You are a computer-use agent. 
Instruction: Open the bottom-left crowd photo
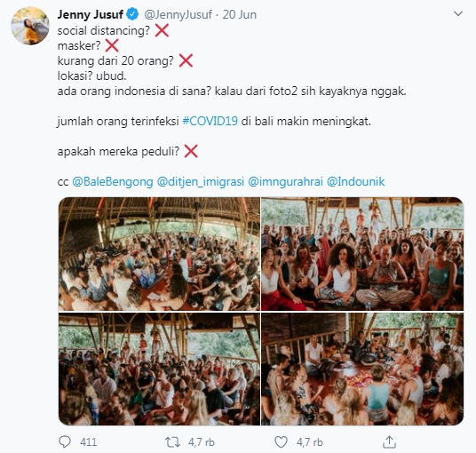click(159, 369)
